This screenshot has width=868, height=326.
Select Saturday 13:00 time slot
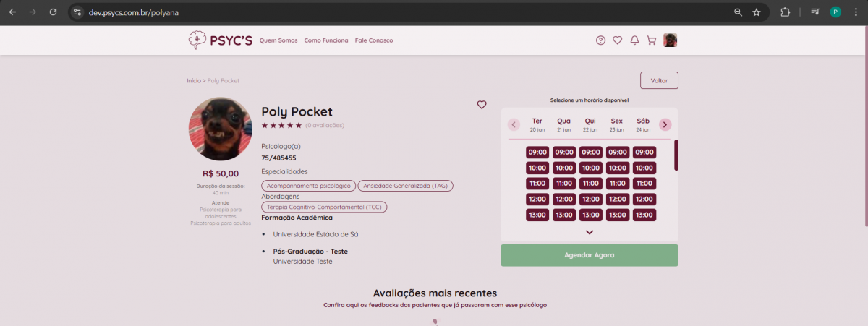pos(644,215)
